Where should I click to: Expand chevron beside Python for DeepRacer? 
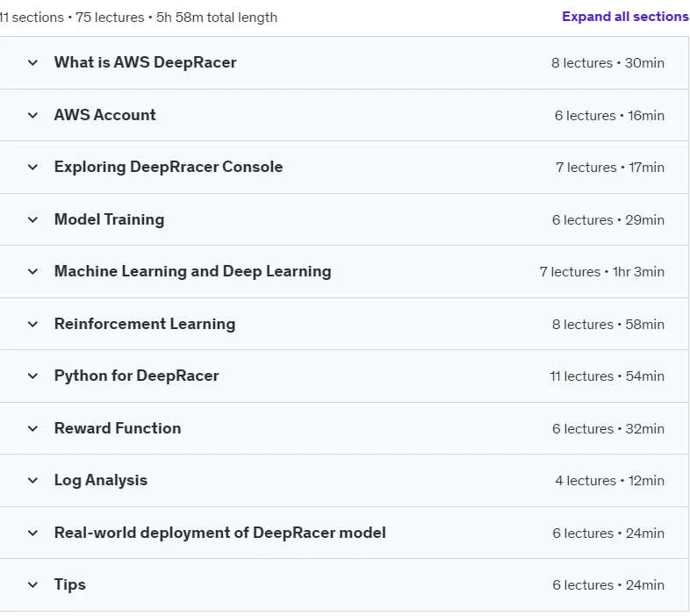(x=32, y=376)
